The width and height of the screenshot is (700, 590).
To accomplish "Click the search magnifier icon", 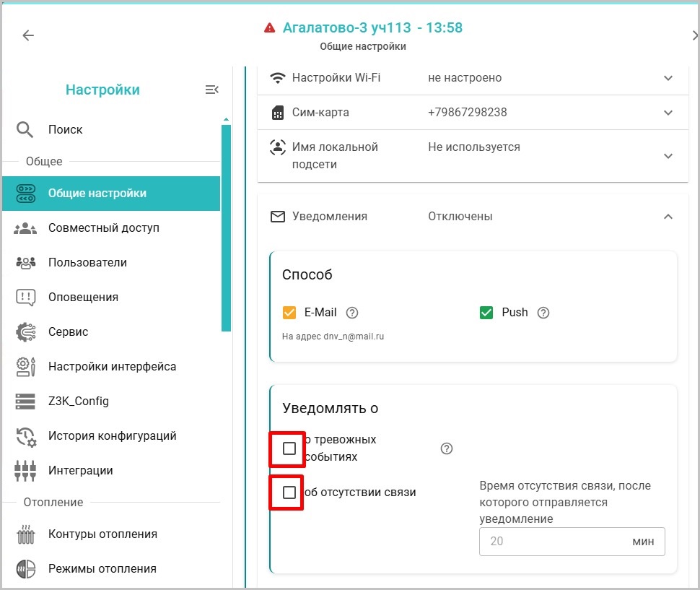I will [25, 130].
